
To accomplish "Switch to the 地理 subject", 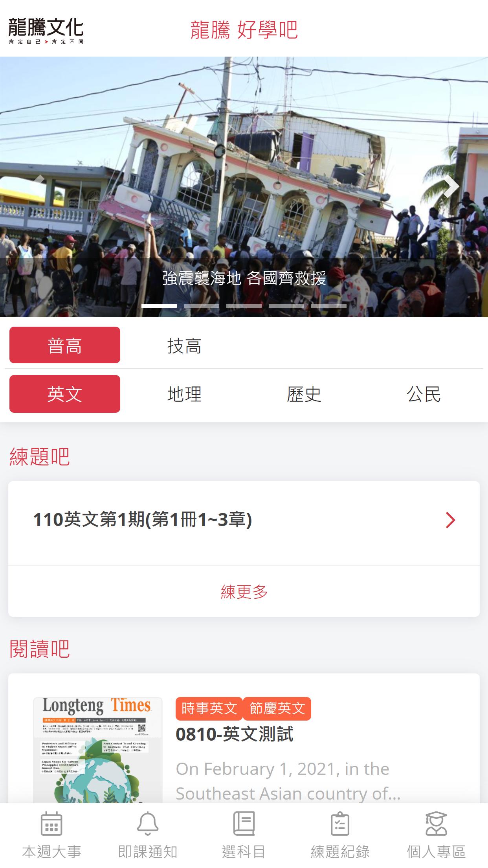I will (x=184, y=394).
